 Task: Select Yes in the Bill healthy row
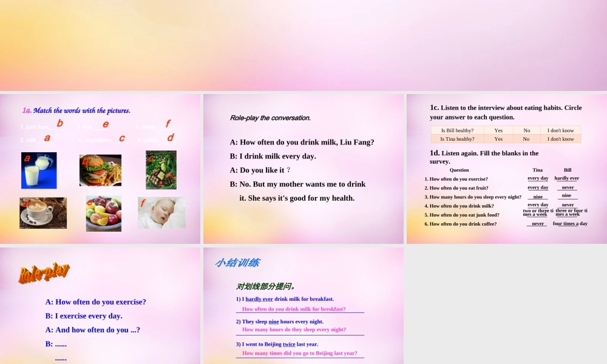(498, 130)
